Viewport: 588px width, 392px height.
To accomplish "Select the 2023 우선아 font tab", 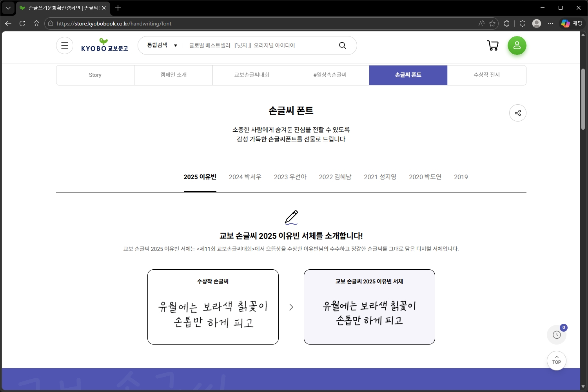I will point(290,177).
